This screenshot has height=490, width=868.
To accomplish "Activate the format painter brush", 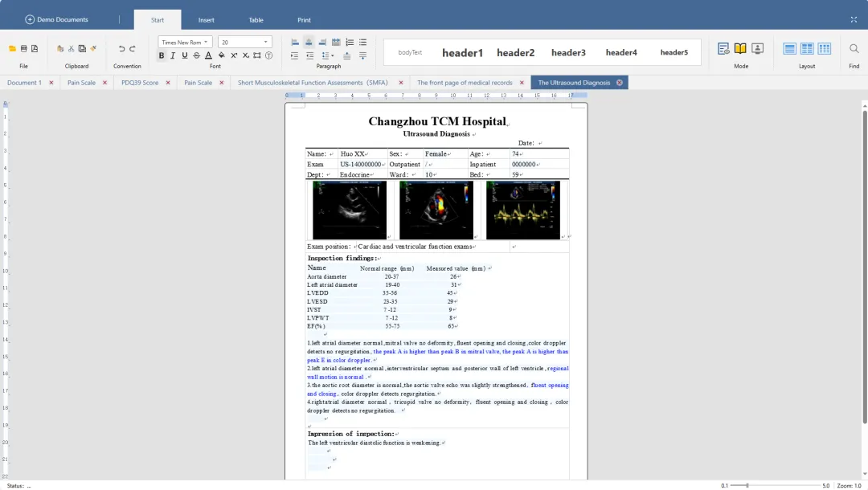I will pyautogui.click(x=93, y=49).
